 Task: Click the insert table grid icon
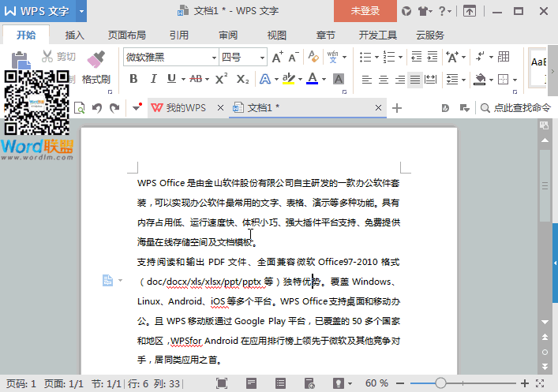tap(504, 57)
